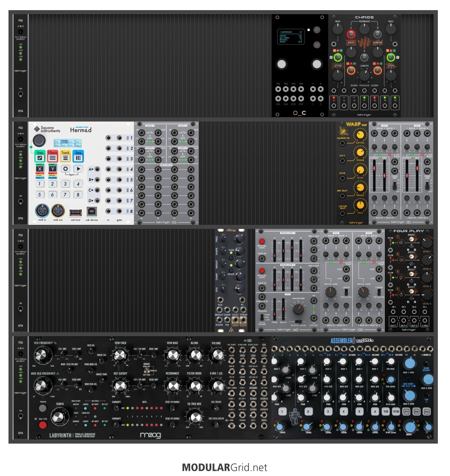Click the Hermod main encoder knob
This screenshot has height=476, width=450.
39,140
